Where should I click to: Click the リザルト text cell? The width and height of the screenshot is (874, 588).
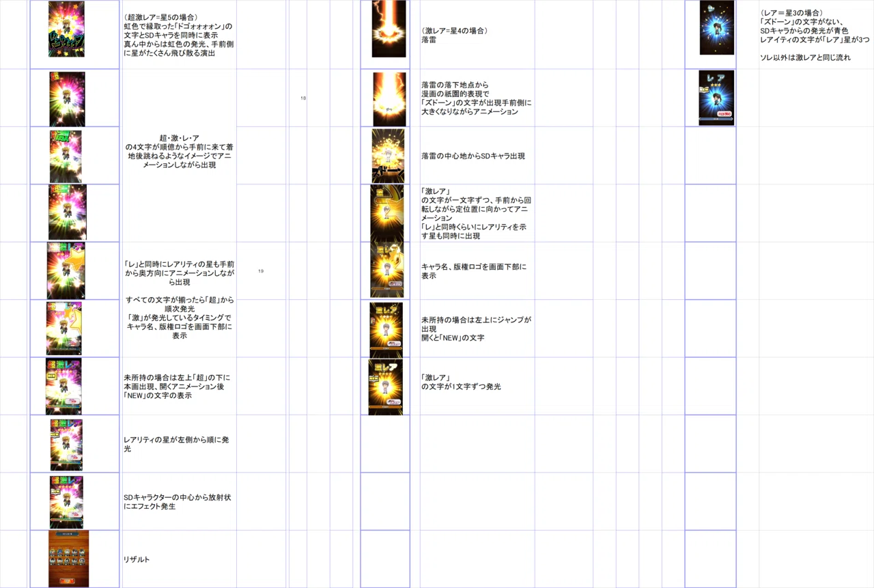(x=179, y=559)
